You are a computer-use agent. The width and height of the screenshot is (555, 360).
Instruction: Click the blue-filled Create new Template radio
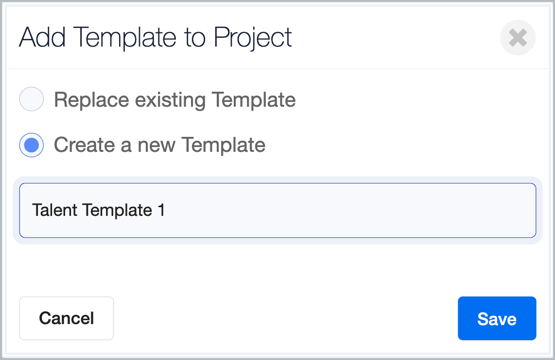(x=32, y=145)
